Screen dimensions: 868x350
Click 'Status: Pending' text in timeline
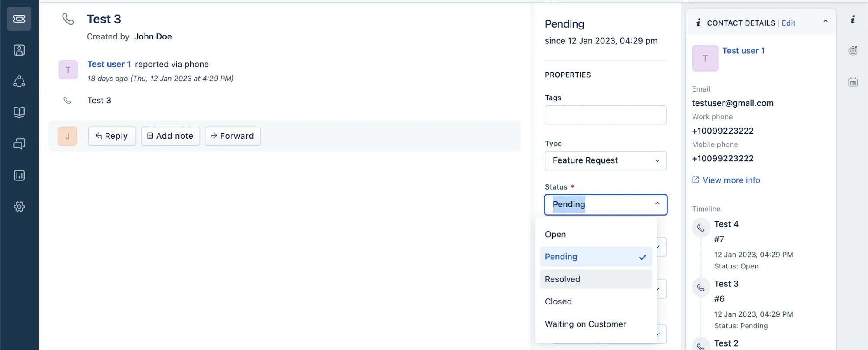(x=741, y=326)
